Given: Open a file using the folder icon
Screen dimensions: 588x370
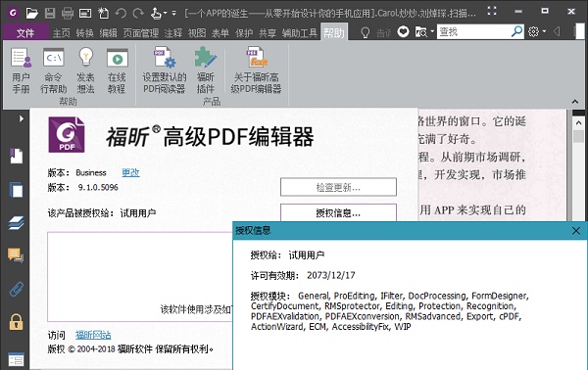Looking at the screenshot, I should click(x=32, y=14).
